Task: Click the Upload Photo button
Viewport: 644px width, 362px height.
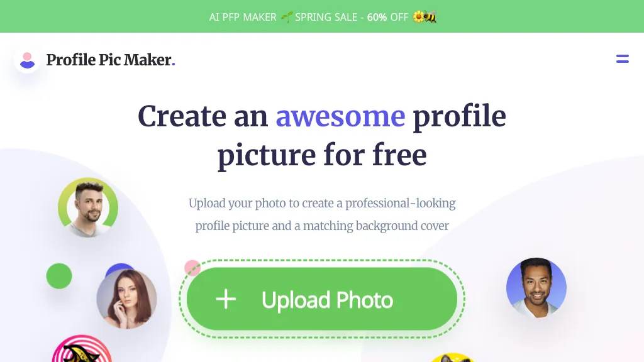Action: tap(321, 299)
